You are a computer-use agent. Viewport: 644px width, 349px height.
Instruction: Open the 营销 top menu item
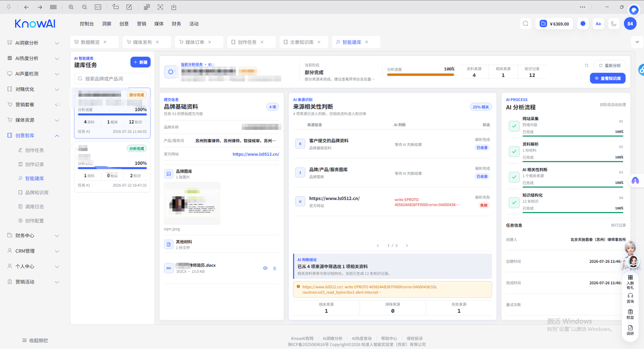tap(141, 24)
